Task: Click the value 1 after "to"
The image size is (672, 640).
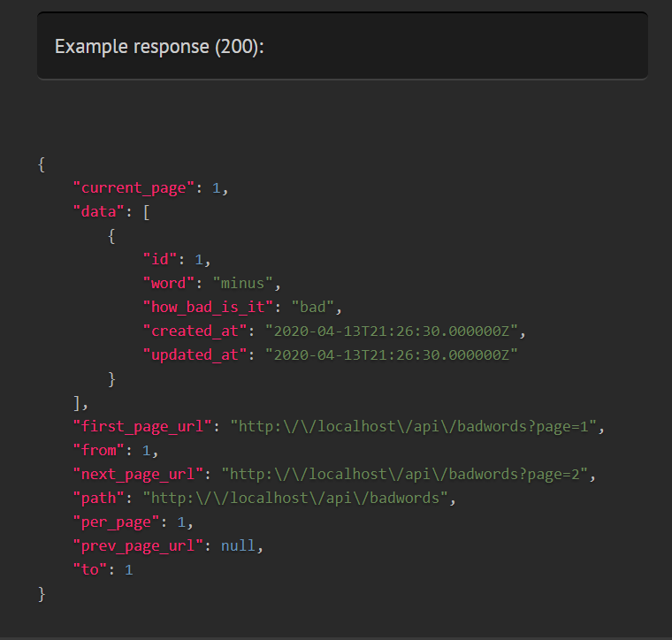Action: (x=129, y=570)
